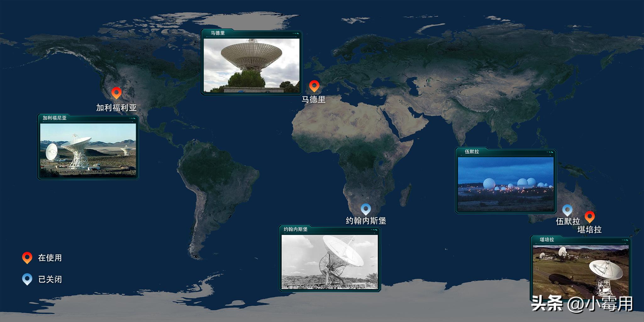Select the 堪培拉 map label in Australia

pos(590,230)
